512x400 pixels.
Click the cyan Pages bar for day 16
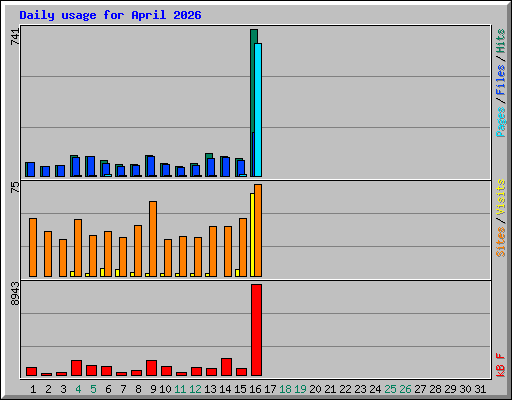click(258, 110)
